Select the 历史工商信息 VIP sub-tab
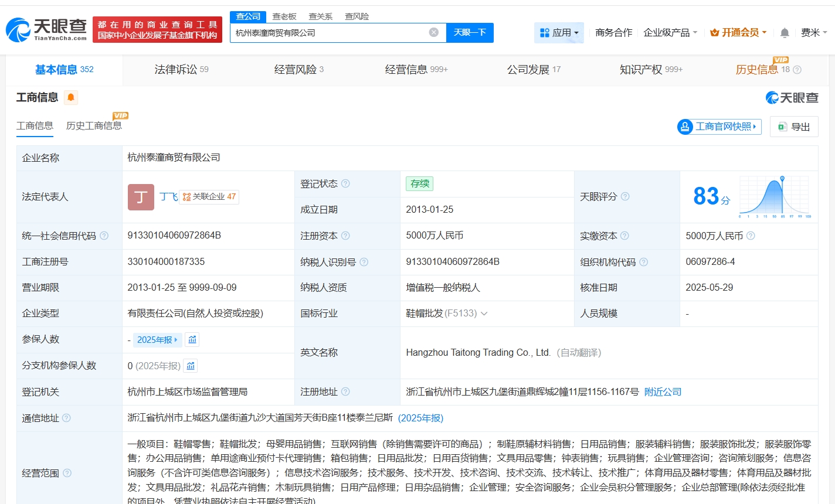This screenshot has height=504, width=835. [x=94, y=125]
